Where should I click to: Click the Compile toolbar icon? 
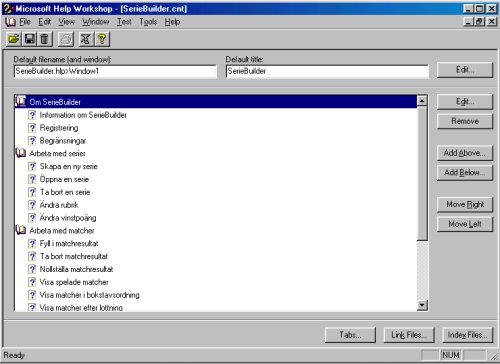click(86, 39)
